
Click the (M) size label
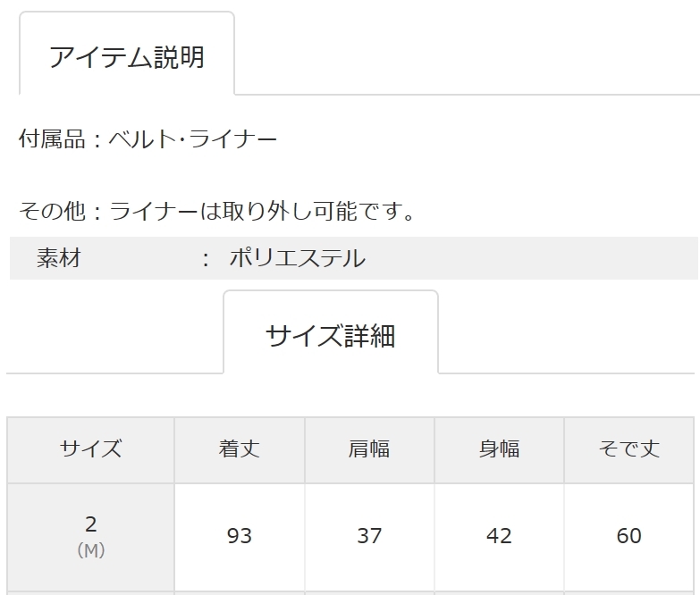pyautogui.click(x=90, y=551)
